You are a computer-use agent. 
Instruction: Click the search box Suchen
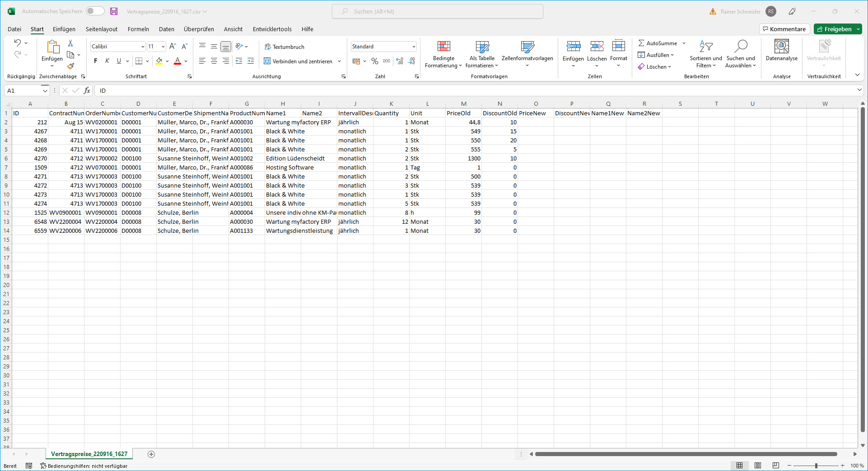pos(437,11)
